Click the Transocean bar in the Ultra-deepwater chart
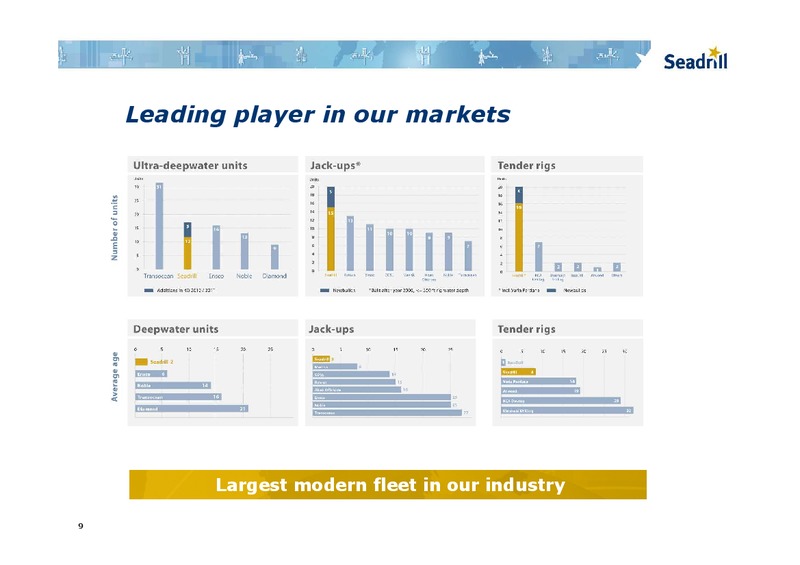This screenshot has width=800, height=565. [x=159, y=226]
